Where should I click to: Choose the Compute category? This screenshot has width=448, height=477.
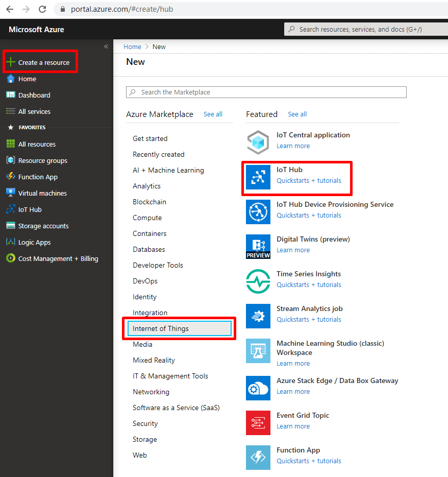147,218
